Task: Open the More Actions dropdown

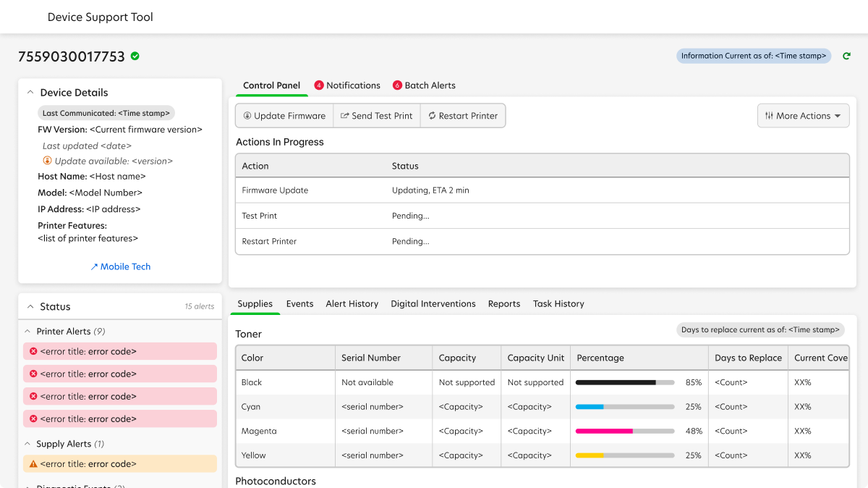Action: point(803,115)
